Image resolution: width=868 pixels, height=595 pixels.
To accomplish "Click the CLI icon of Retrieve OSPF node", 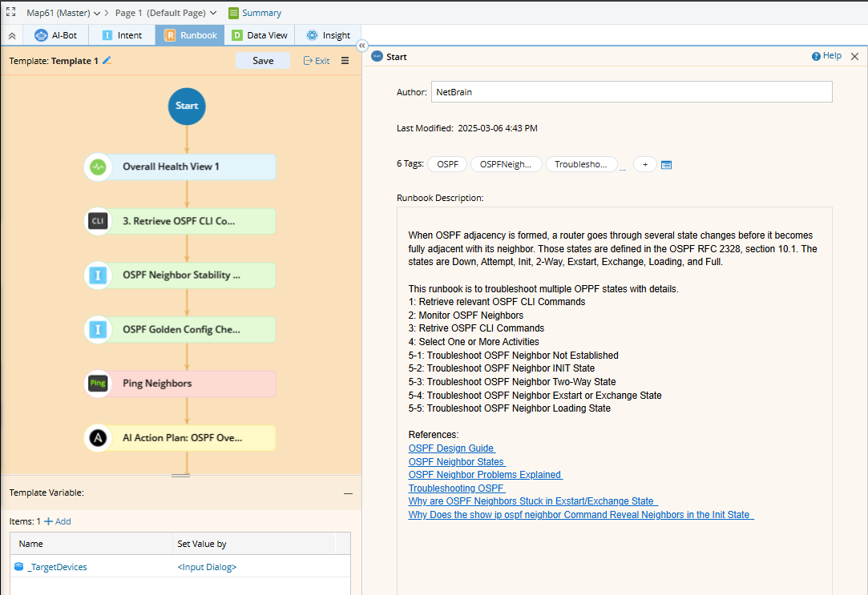I will (98, 221).
